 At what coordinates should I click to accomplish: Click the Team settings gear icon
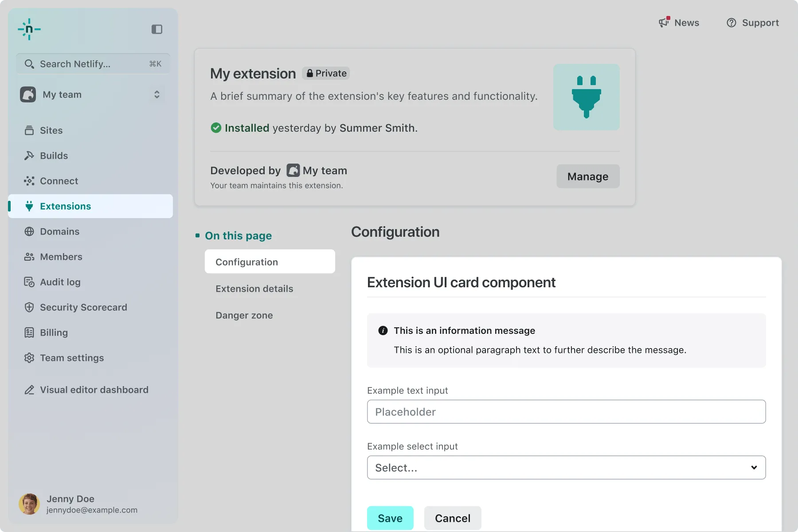pos(29,358)
